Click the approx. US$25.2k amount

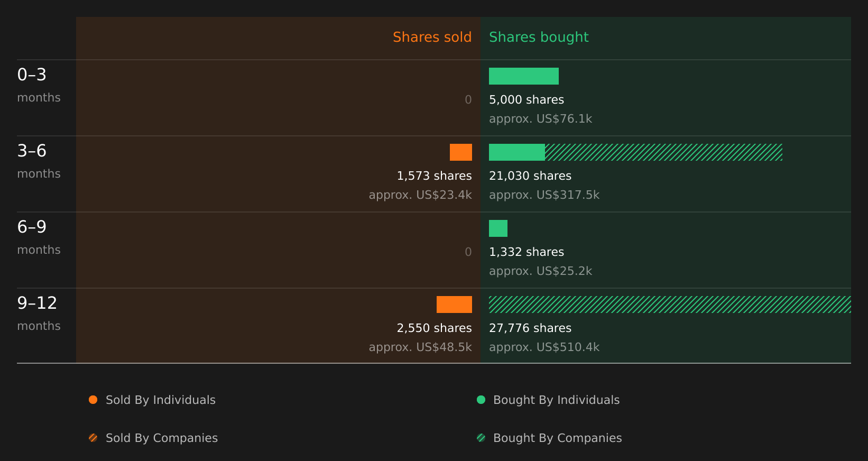click(x=540, y=271)
